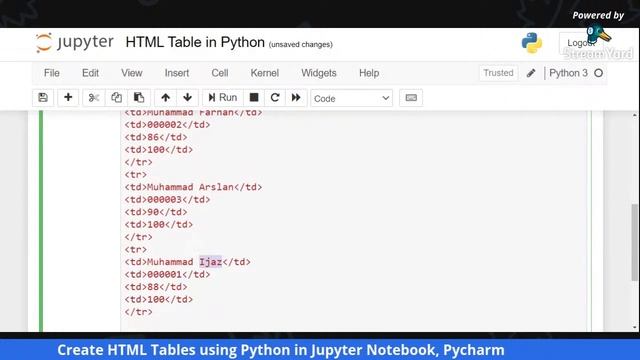Open the View menu

tap(131, 73)
